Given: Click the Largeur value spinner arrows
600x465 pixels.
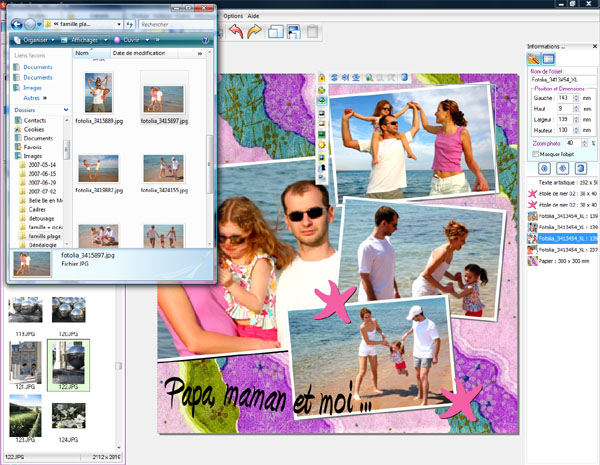Looking at the screenshot, I should click(x=576, y=119).
